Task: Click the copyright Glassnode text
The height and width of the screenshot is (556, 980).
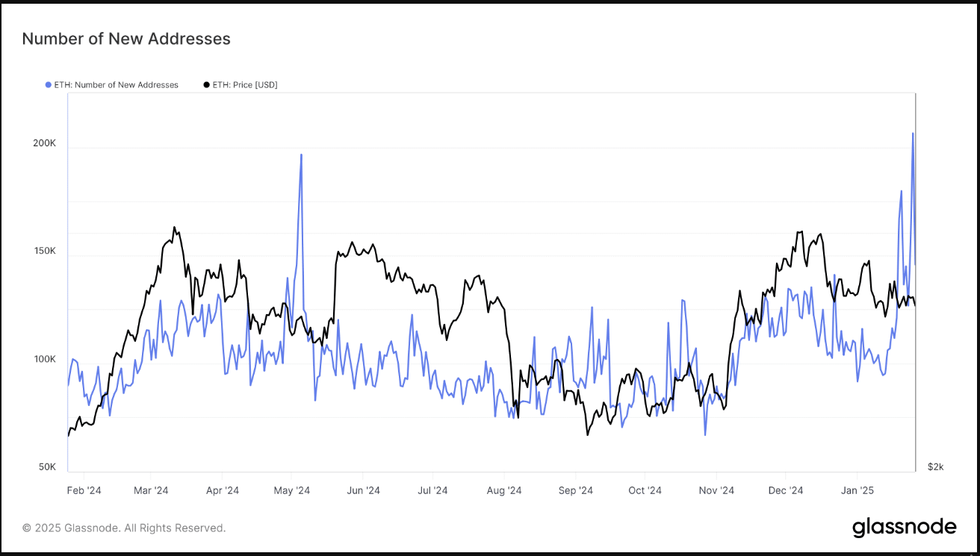Action: click(124, 528)
